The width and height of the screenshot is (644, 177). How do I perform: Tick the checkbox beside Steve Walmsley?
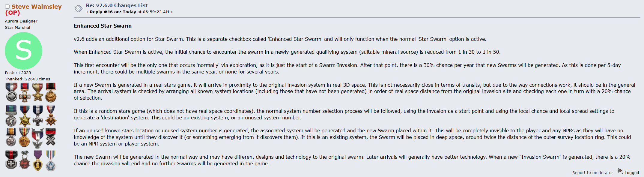(x=7, y=7)
